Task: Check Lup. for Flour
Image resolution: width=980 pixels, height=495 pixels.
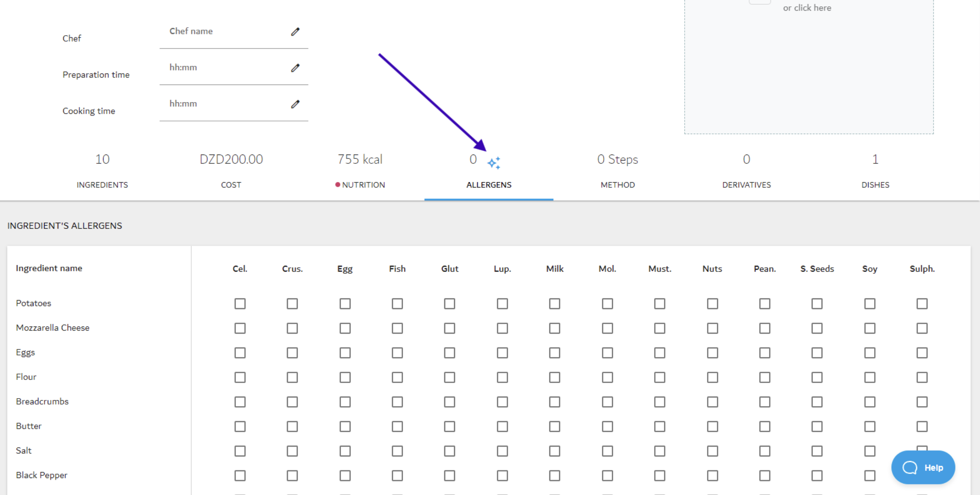Action: (x=502, y=377)
